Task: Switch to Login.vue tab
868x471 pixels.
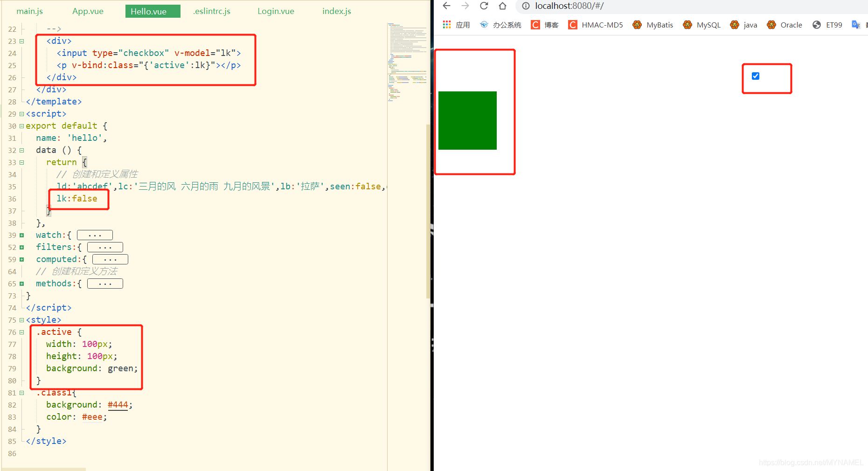Action: [276, 11]
